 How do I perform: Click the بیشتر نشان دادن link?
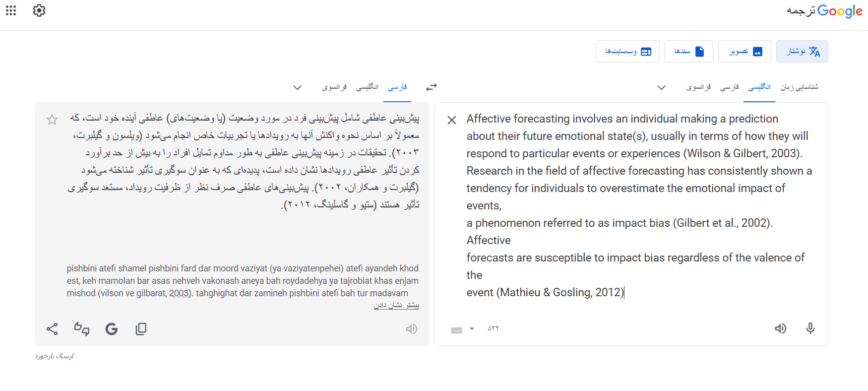tap(396, 306)
